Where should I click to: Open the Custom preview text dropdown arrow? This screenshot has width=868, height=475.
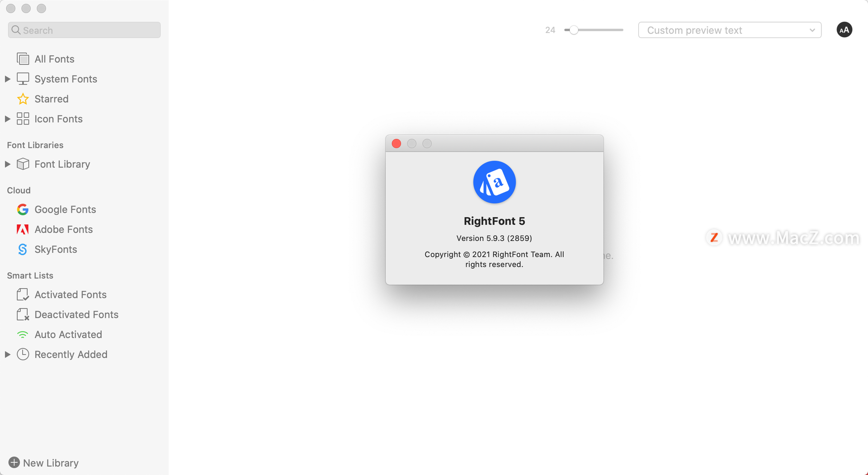812,30
